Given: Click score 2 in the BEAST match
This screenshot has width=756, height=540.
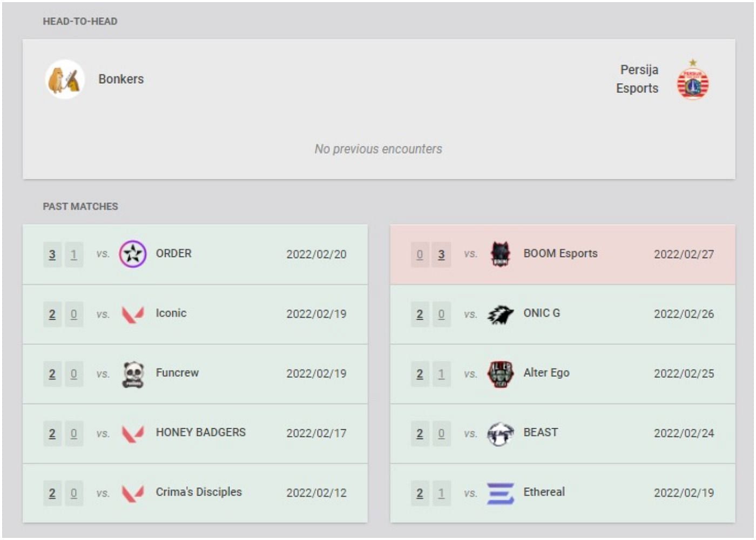Looking at the screenshot, I should [420, 434].
